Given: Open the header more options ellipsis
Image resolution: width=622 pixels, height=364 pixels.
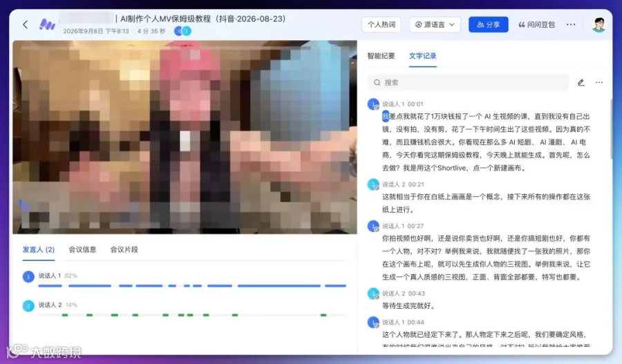Looking at the screenshot, I should [x=571, y=25].
